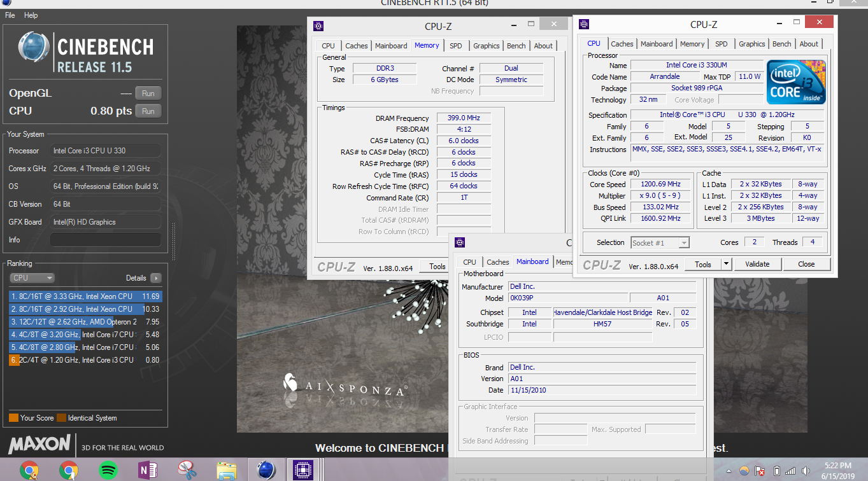Run the CPU benchmark

[148, 111]
